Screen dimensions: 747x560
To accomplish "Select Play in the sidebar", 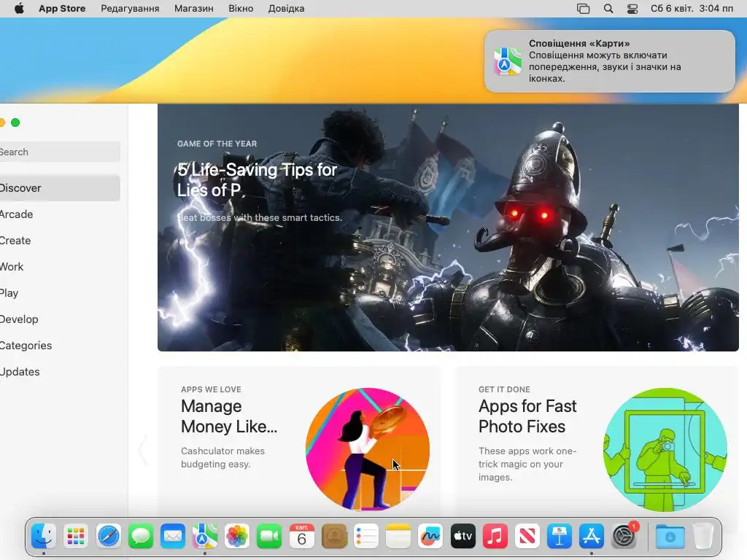I will (x=60, y=293).
